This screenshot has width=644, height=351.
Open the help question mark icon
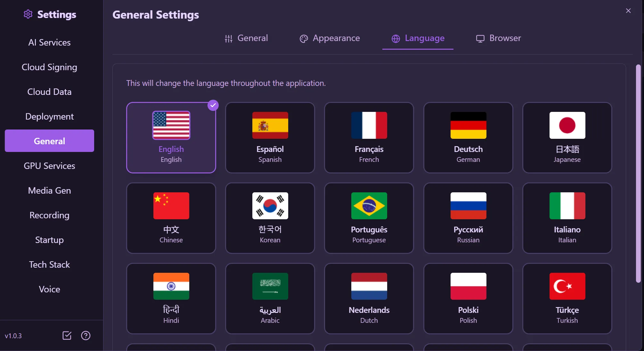pos(86,336)
